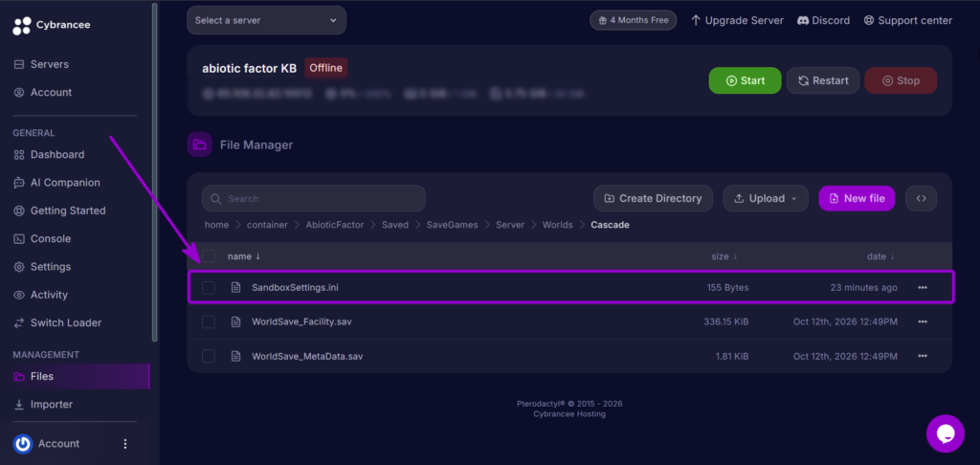Check the SandboxSettings.ini checkbox
This screenshot has height=465, width=980.
tap(209, 287)
